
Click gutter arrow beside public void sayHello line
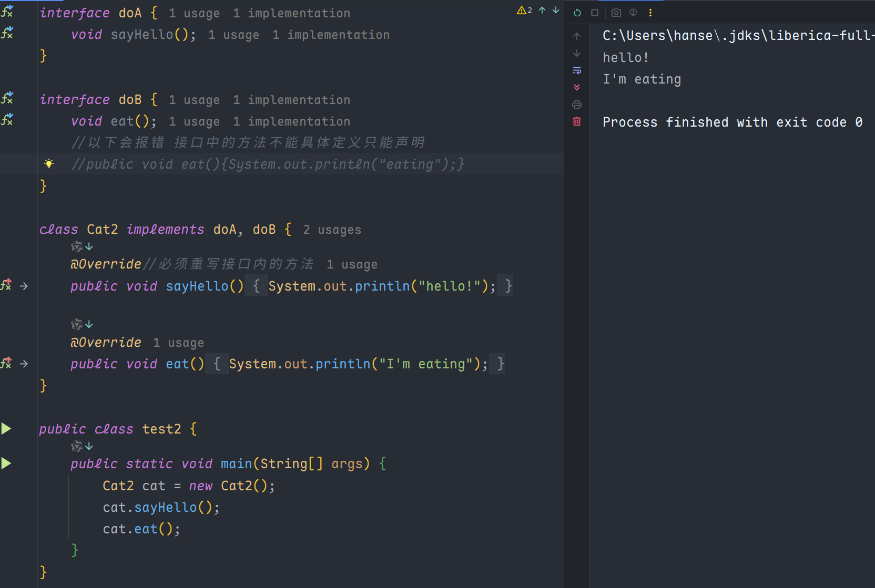click(24, 286)
